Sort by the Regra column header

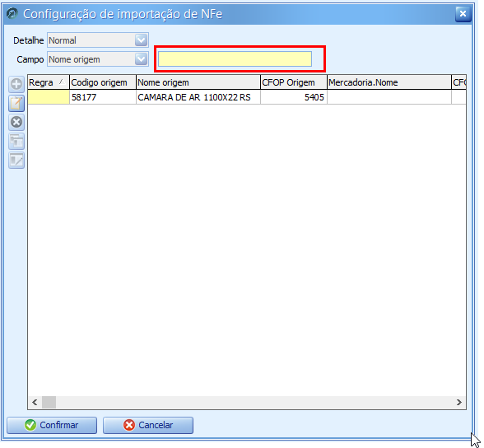point(49,82)
